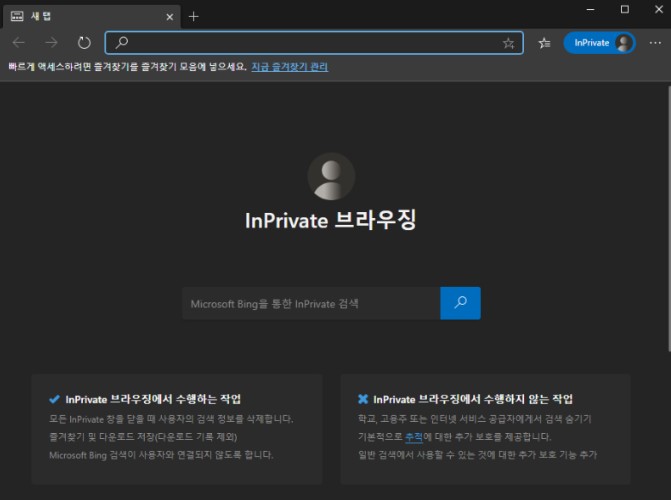Select the 새 탭 tab

pos(92,17)
